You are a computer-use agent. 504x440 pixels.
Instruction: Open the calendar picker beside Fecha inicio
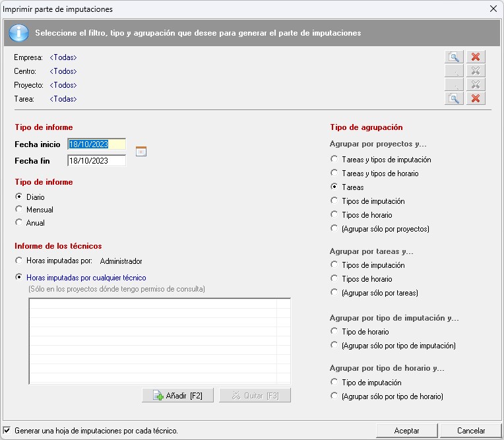click(x=141, y=151)
